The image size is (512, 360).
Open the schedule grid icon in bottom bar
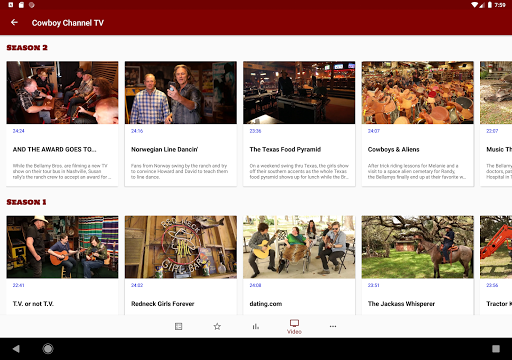coord(178,326)
